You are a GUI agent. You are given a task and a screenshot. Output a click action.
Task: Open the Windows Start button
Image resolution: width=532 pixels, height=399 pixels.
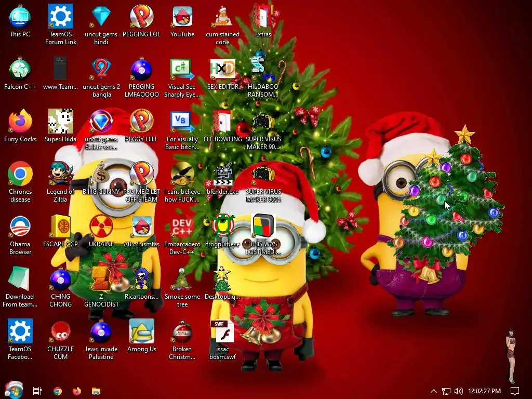[14, 391]
